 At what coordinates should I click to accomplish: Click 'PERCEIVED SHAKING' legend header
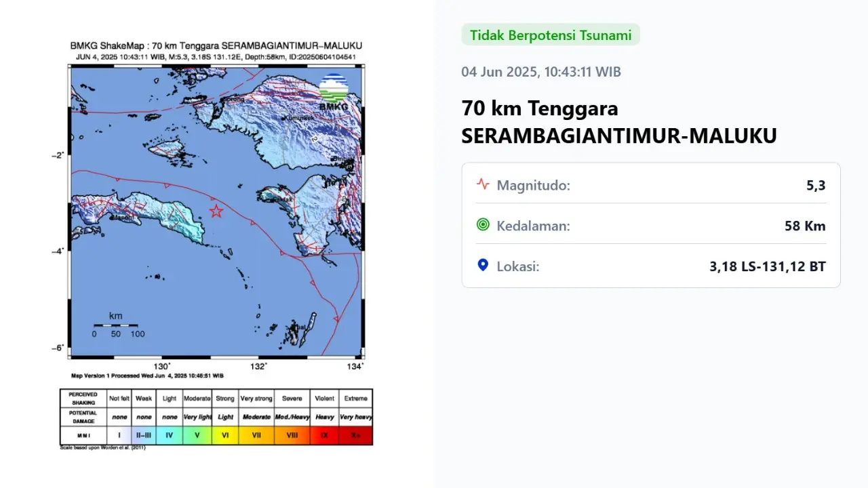pyautogui.click(x=83, y=398)
